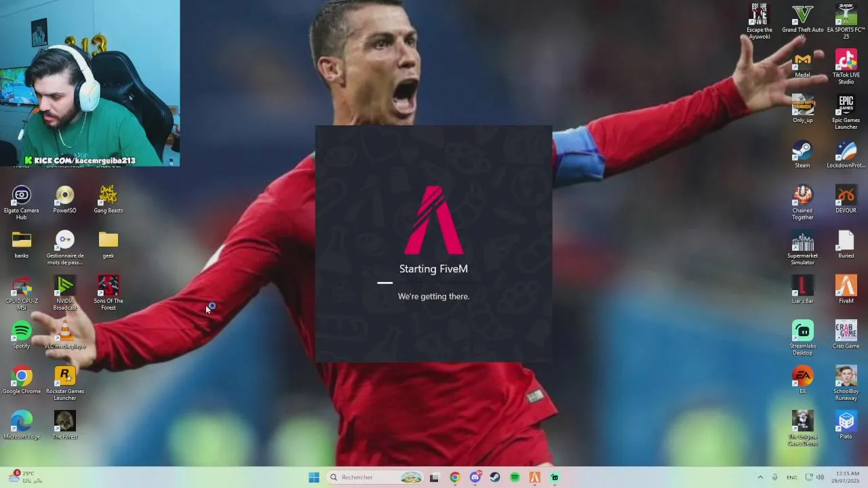Screen dimensions: 868x488
Task: Click the FiveM loading progress bar
Action: 433,283
